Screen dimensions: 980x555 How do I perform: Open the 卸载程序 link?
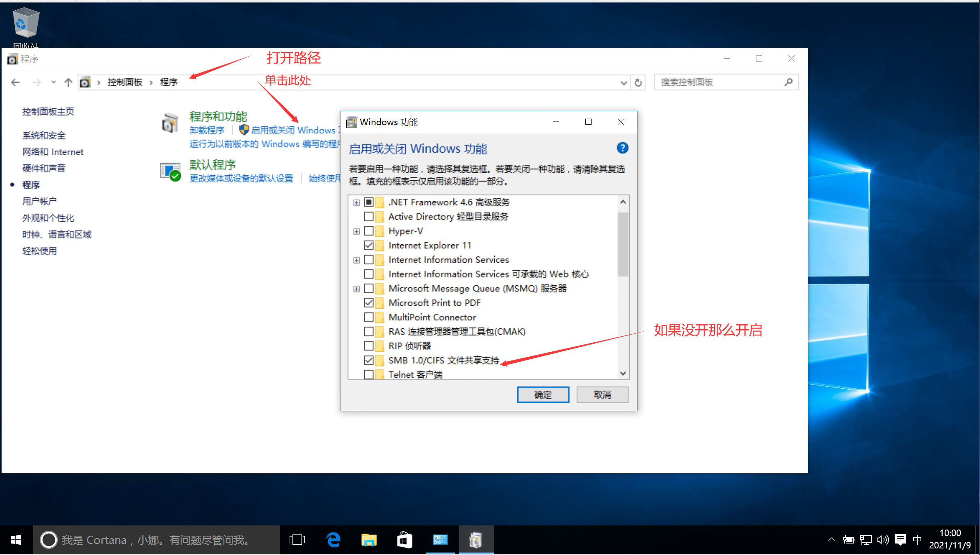207,130
